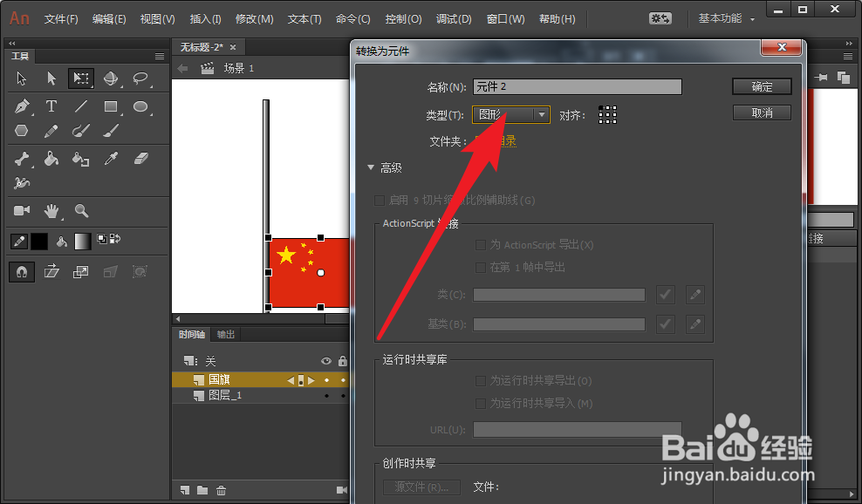This screenshot has height=504, width=862.
Task: Open the symbol Type dropdown
Action: pos(511,114)
